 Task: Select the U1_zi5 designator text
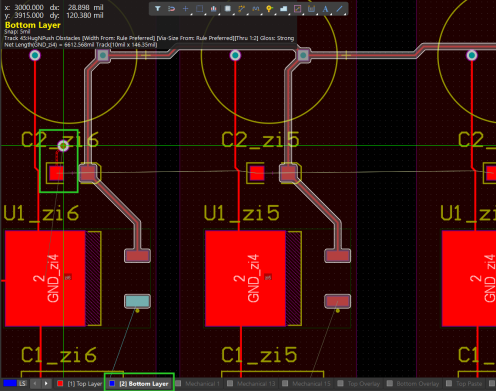coord(242,213)
